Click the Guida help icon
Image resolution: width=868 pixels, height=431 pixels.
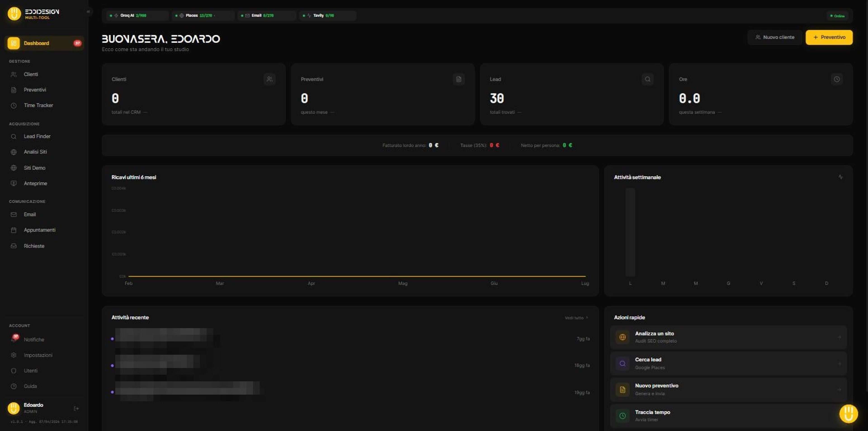coord(14,386)
